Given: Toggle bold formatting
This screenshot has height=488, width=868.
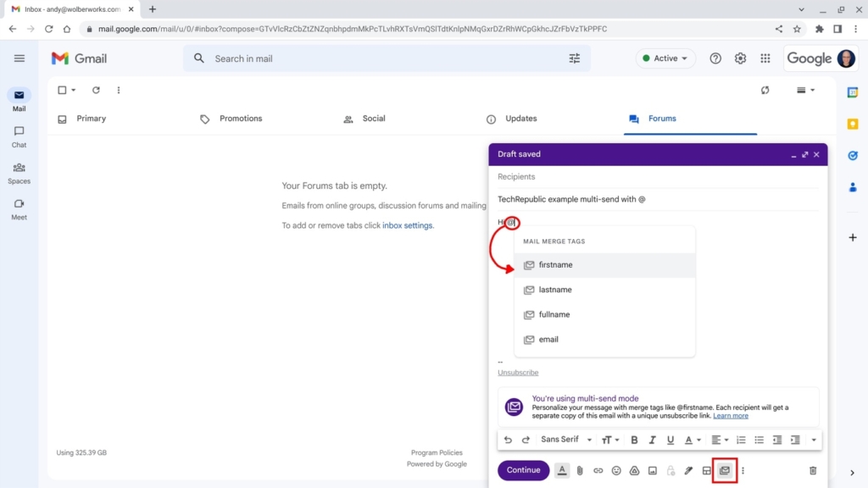Looking at the screenshot, I should 634,440.
